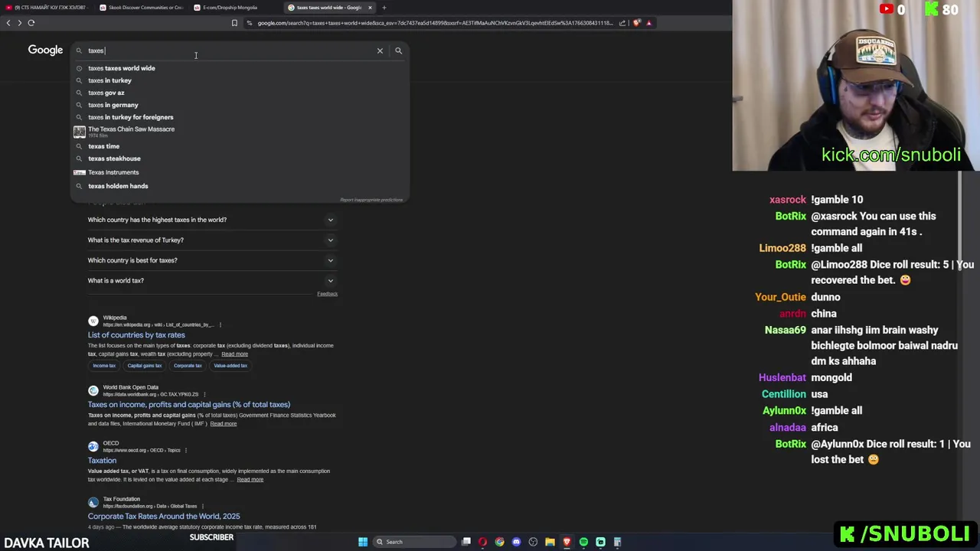Image resolution: width=980 pixels, height=551 pixels.
Task: Select suggestion 'texas steakhouse'
Action: click(239, 158)
